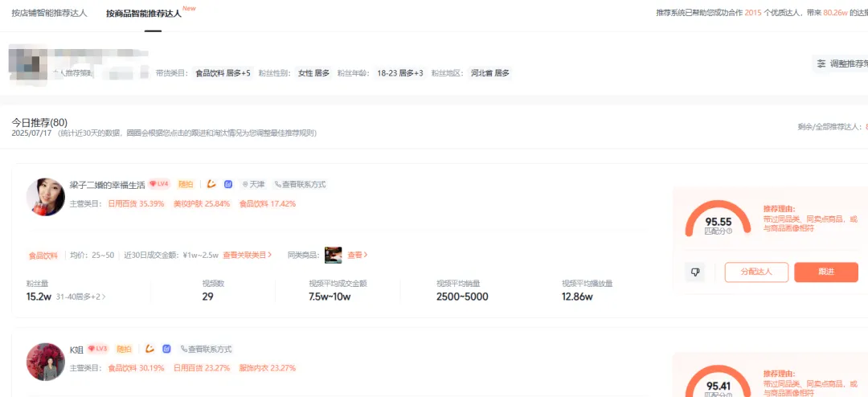Click the LV4 diamond level badge
This screenshot has width=868, height=397.
pyautogui.click(x=159, y=184)
